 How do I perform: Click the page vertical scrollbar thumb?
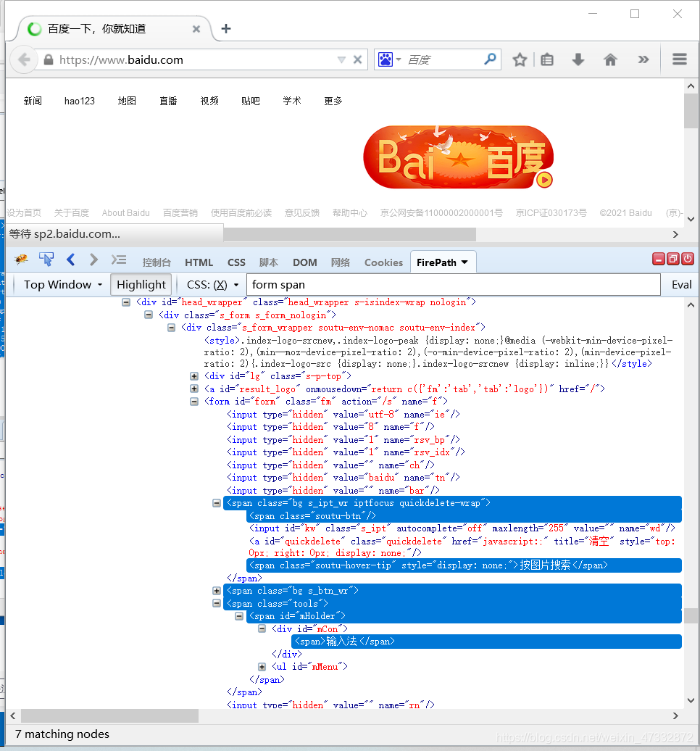click(691, 111)
